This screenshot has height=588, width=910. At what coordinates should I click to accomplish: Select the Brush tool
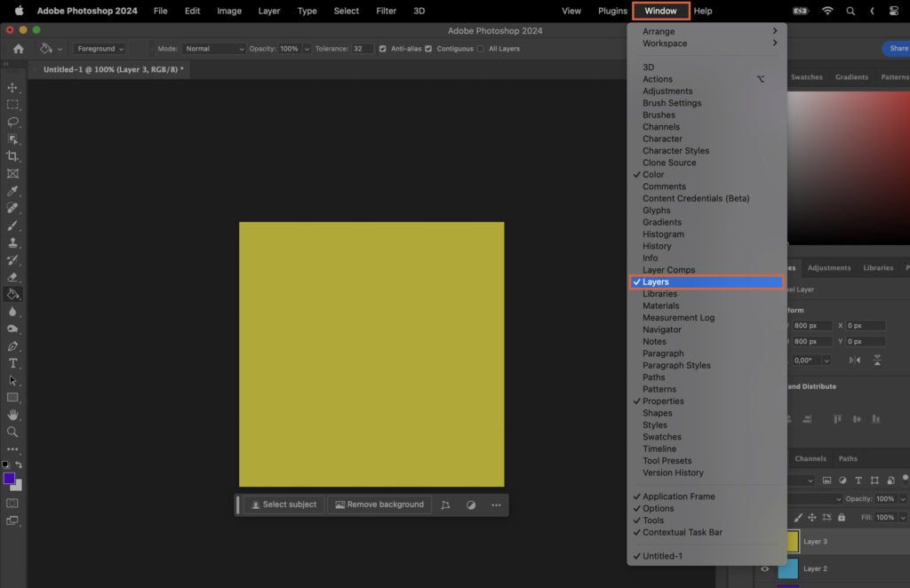12,225
